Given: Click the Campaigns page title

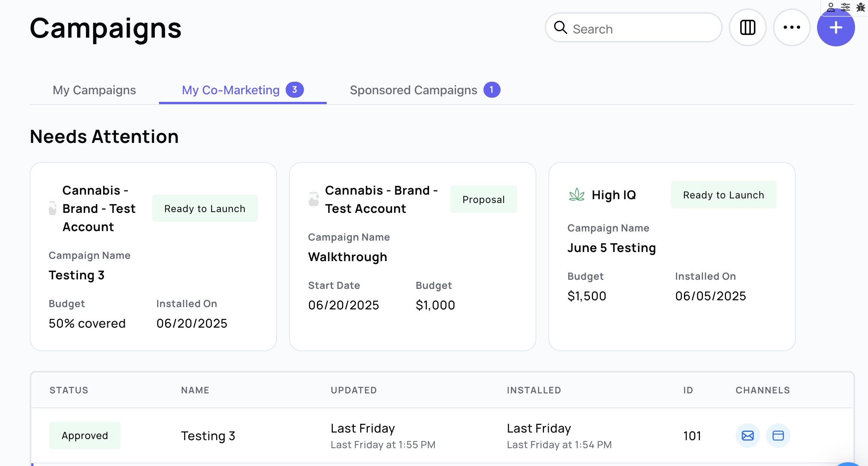Looking at the screenshot, I should (106, 29).
